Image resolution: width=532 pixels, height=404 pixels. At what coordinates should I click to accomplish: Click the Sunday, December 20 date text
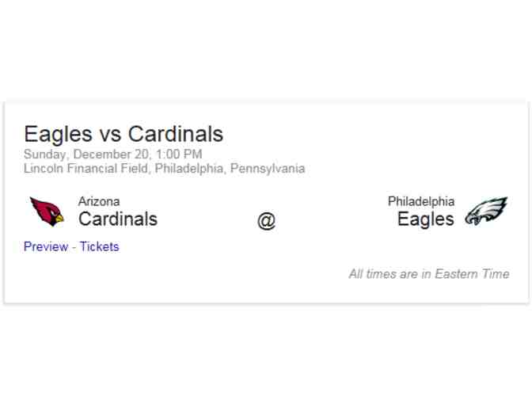pos(85,154)
